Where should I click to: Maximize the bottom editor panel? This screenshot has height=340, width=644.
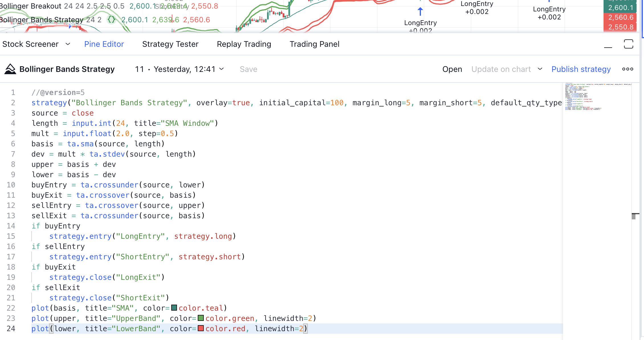629,44
